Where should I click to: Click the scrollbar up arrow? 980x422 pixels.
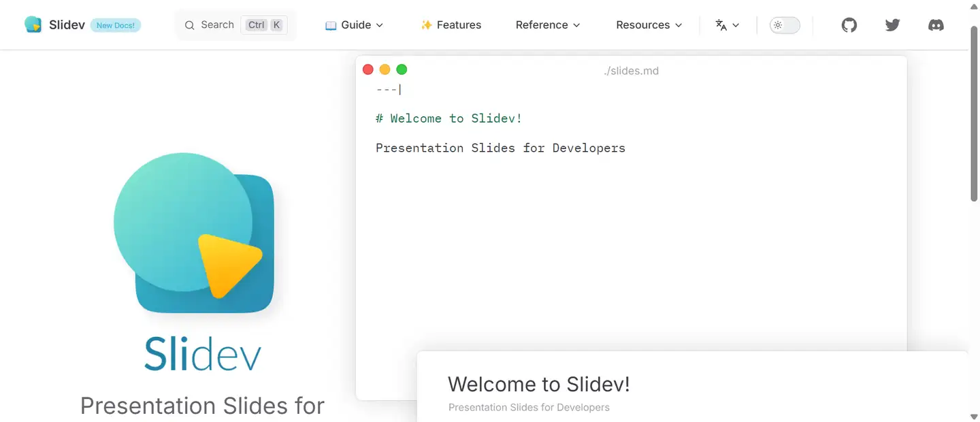click(974, 5)
